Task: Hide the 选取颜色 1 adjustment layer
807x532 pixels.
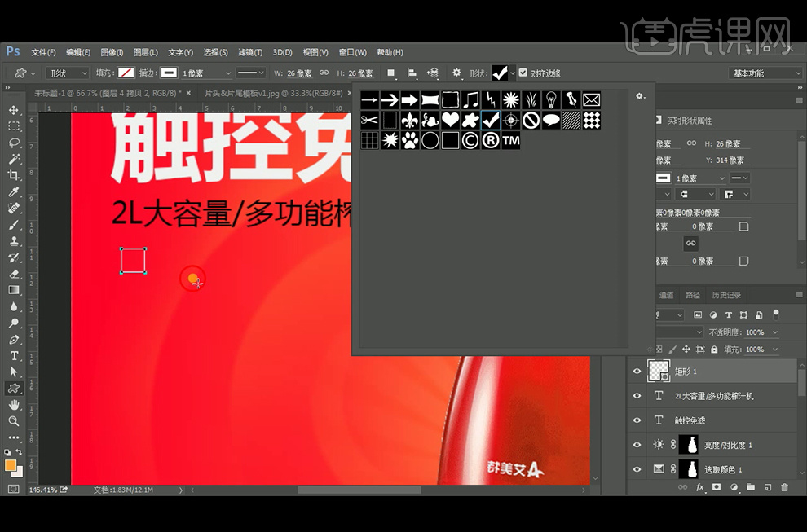Action: [x=637, y=469]
